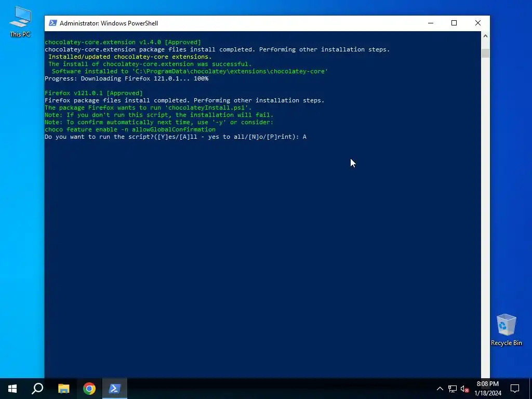Minimize the PowerShell window
Image resolution: width=532 pixels, height=399 pixels.
pos(431,23)
